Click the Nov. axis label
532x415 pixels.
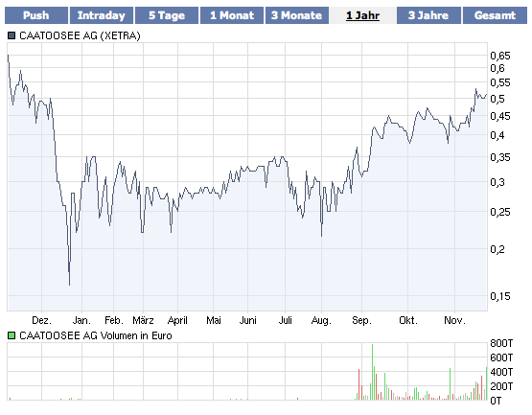[x=454, y=320]
